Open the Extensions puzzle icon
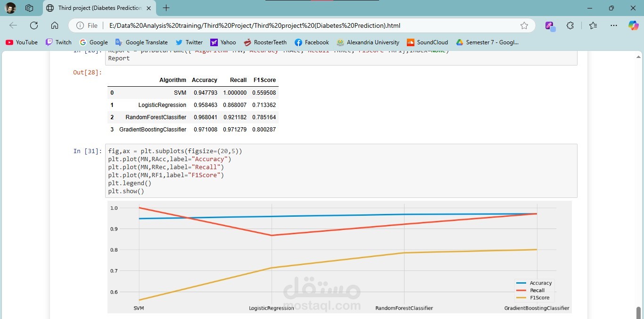The height and width of the screenshot is (319, 644). coord(570,25)
